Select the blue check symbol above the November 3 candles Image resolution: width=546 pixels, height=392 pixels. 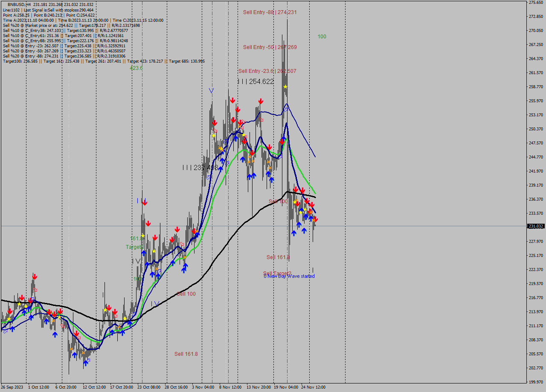tap(212, 90)
